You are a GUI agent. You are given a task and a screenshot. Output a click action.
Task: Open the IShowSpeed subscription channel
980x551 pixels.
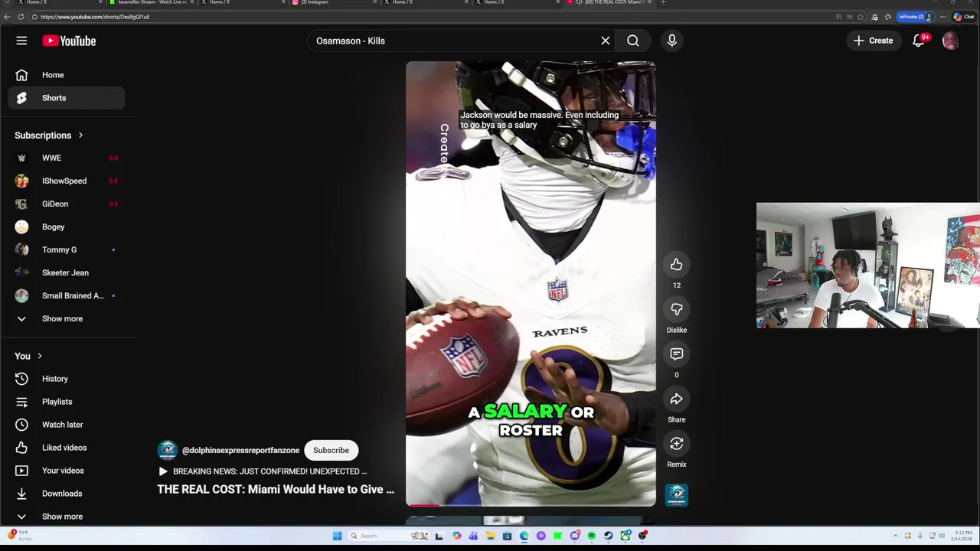(x=66, y=181)
